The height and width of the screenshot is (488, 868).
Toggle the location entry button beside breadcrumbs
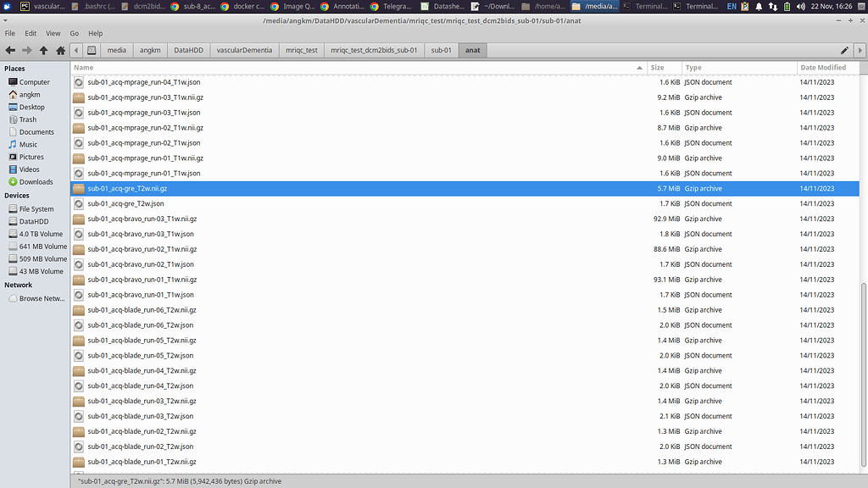[91, 50]
